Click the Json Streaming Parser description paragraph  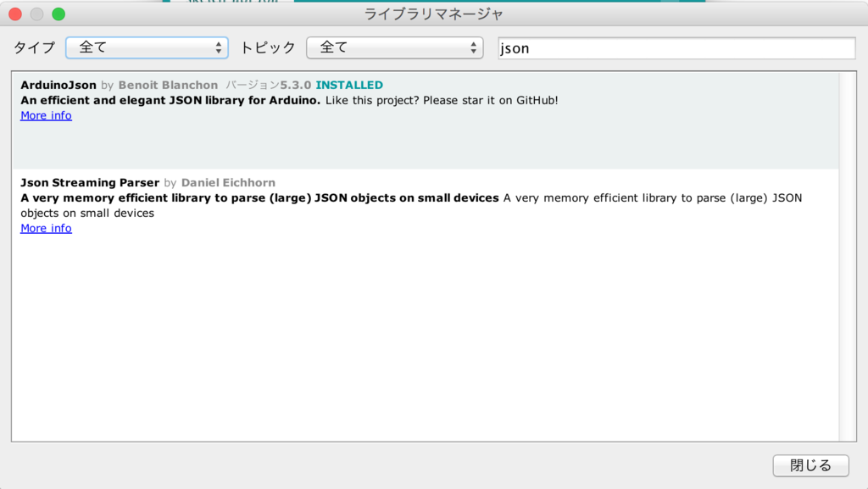click(411, 205)
